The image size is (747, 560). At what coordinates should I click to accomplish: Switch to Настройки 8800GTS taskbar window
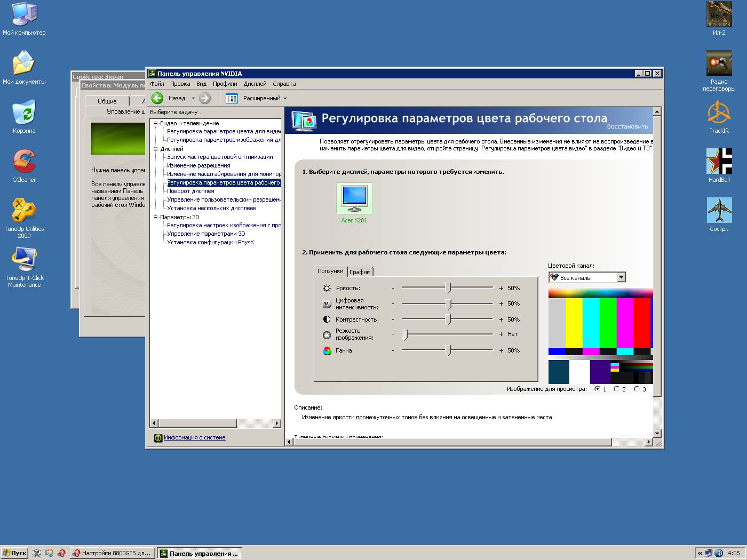click(113, 553)
